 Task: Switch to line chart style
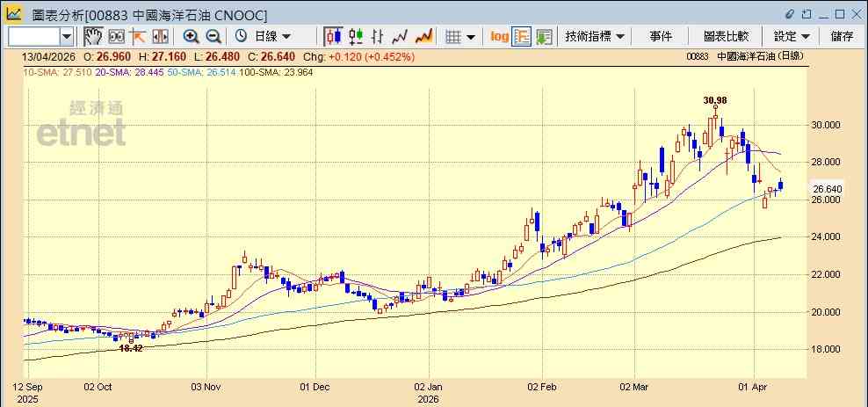[400, 37]
